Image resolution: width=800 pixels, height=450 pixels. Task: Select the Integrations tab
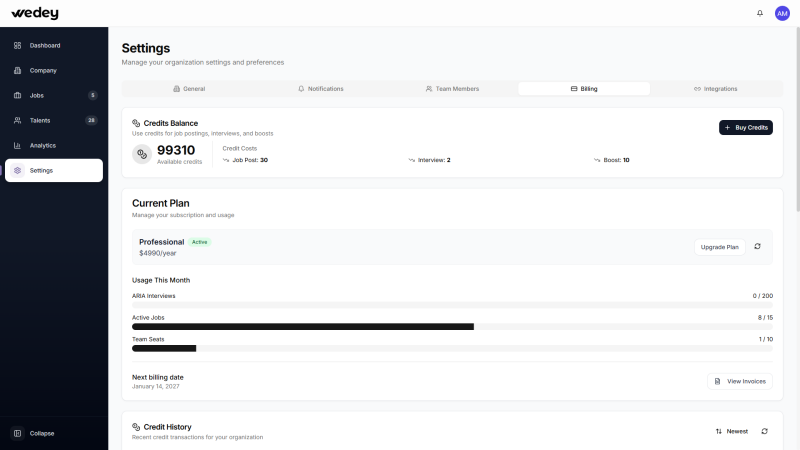(715, 89)
